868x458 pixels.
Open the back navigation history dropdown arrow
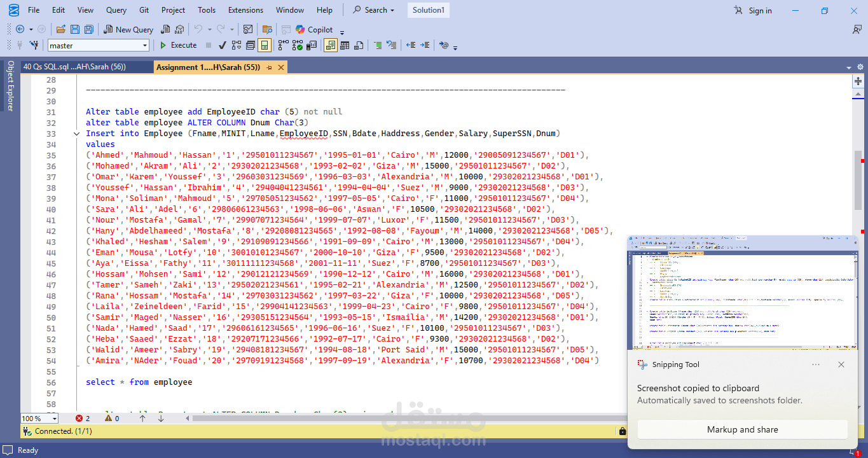click(x=31, y=29)
